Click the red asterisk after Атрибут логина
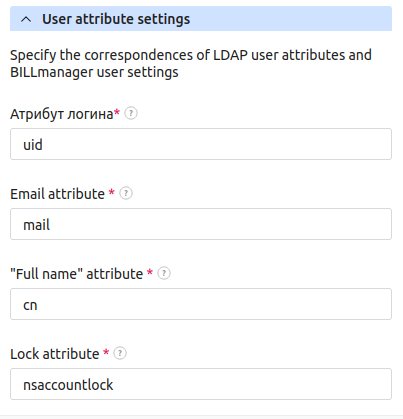Screen dimensions: 403x419 point(117,112)
